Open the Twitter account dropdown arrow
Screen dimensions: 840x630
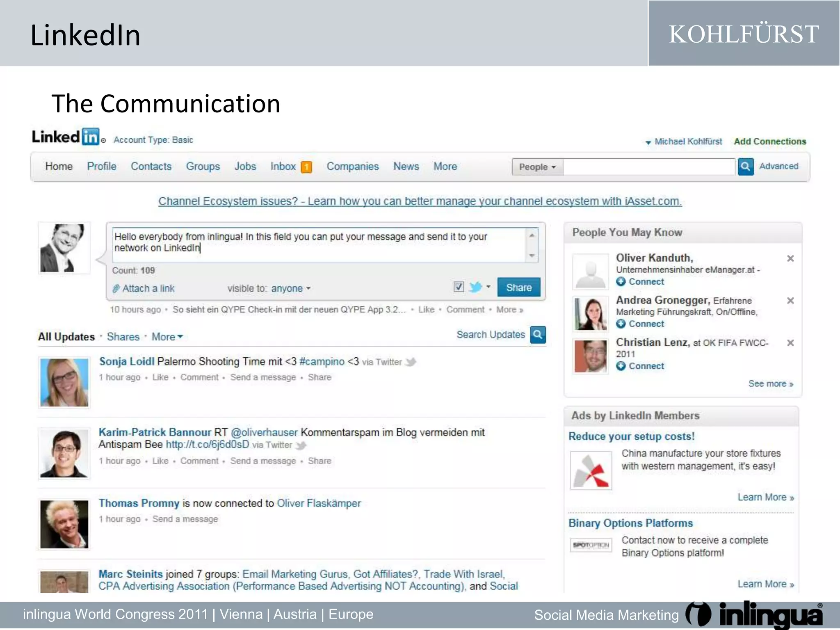488,287
